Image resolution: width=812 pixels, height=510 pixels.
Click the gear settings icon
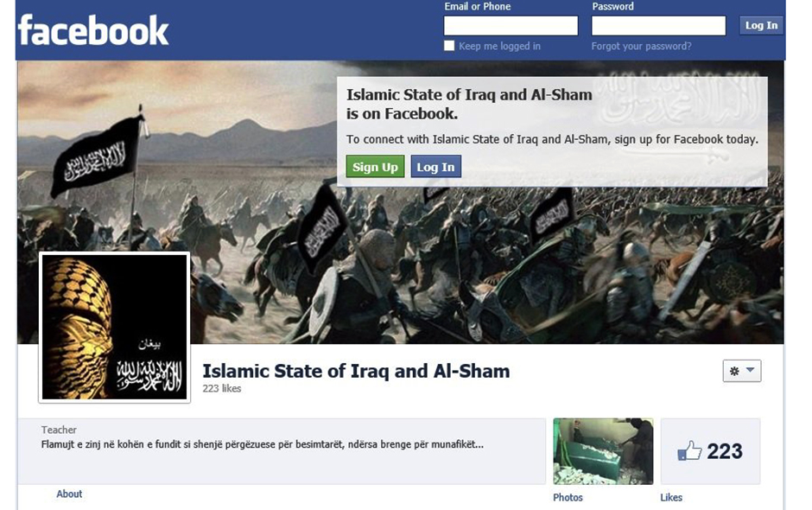point(734,371)
